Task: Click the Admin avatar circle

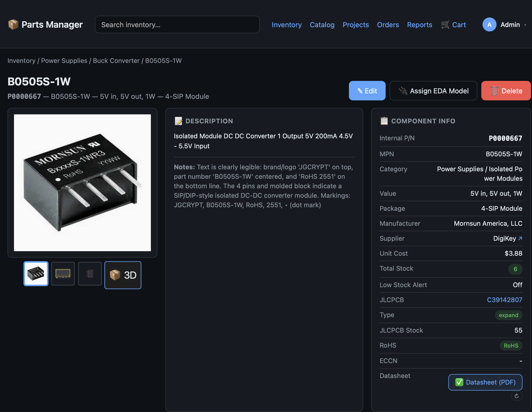Action: click(489, 25)
